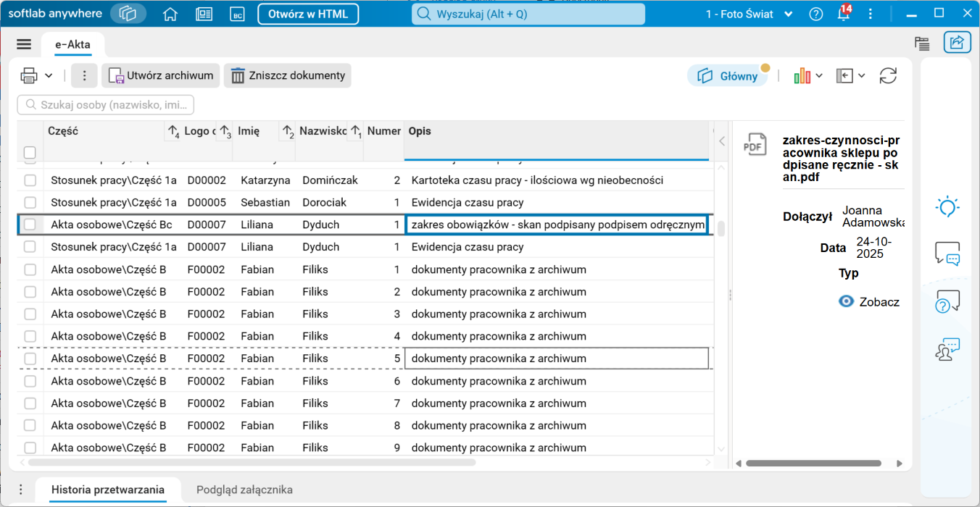Tick the checkbox for Liliana Dyduch Część Bc row
Image resolution: width=980 pixels, height=507 pixels.
pos(30,225)
